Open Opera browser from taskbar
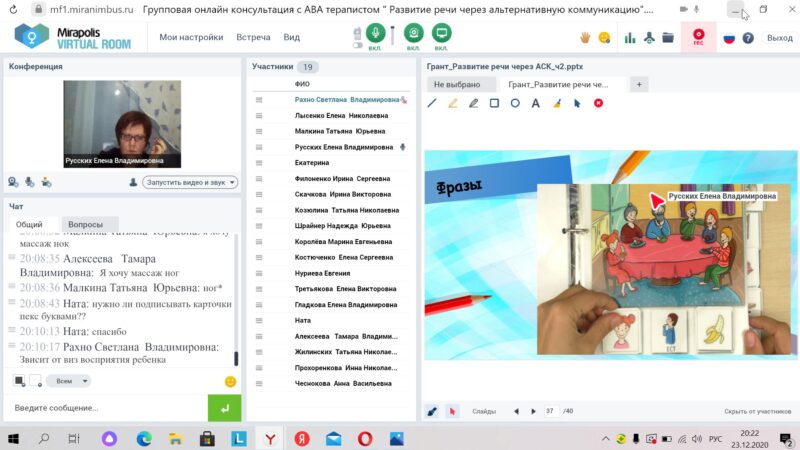 pyautogui.click(x=365, y=439)
